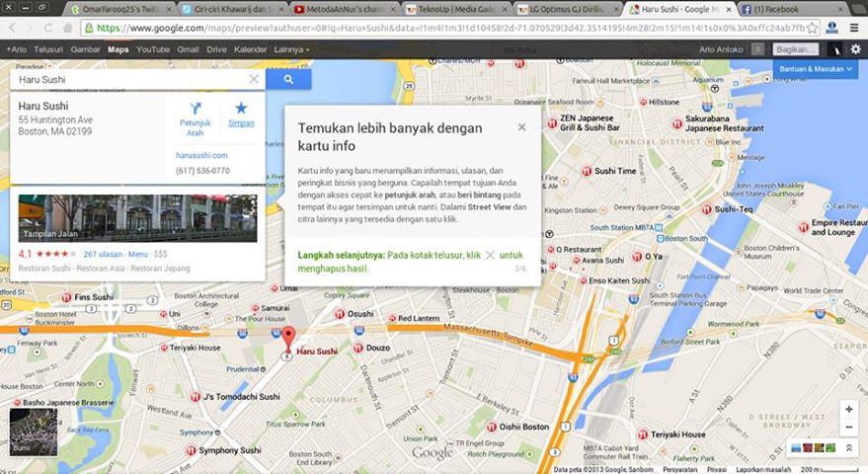Open Gambar in Google bar
The image size is (868, 474).
[x=85, y=49]
